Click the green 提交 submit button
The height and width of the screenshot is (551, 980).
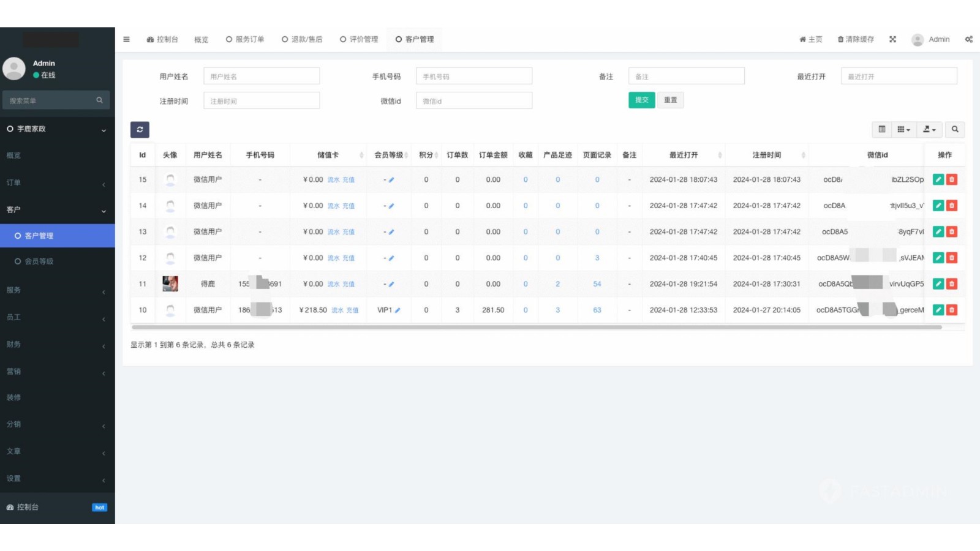(x=641, y=100)
